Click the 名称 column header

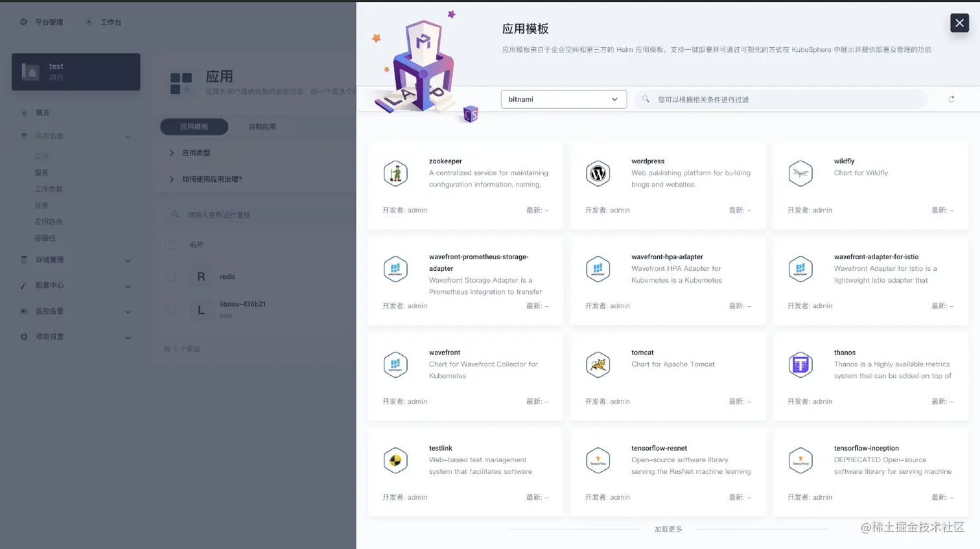[x=196, y=244]
